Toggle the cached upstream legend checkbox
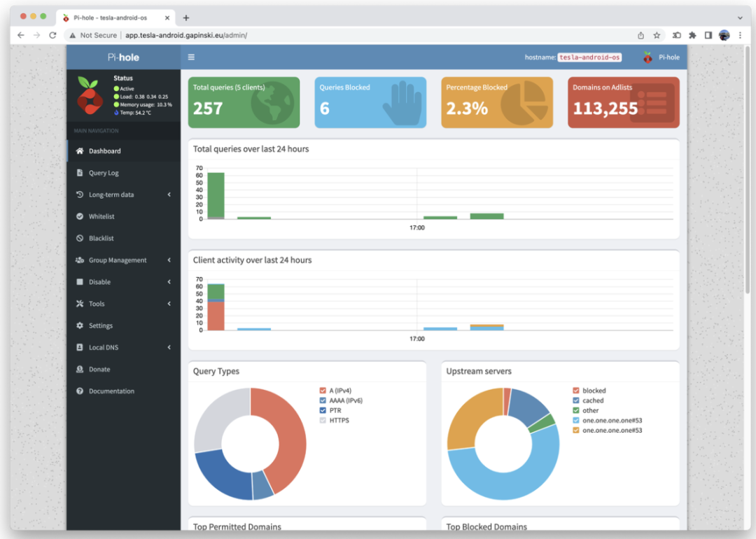 click(x=575, y=400)
